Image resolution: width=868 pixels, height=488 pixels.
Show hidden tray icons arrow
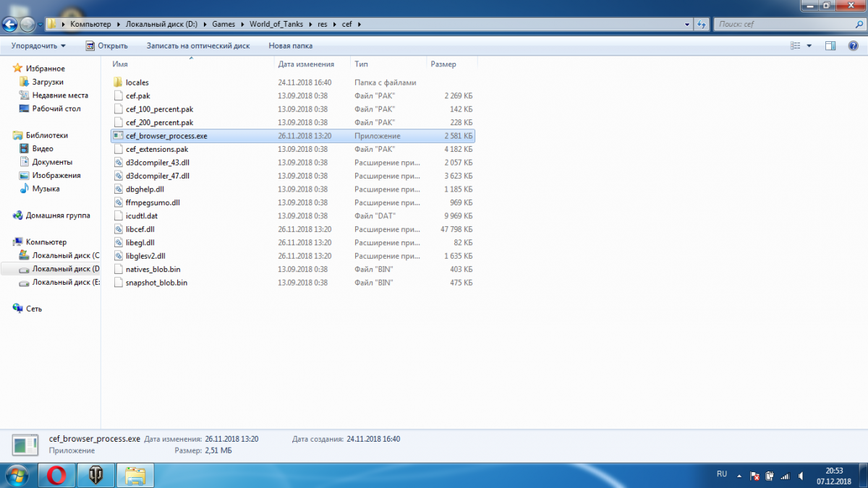coord(739,476)
